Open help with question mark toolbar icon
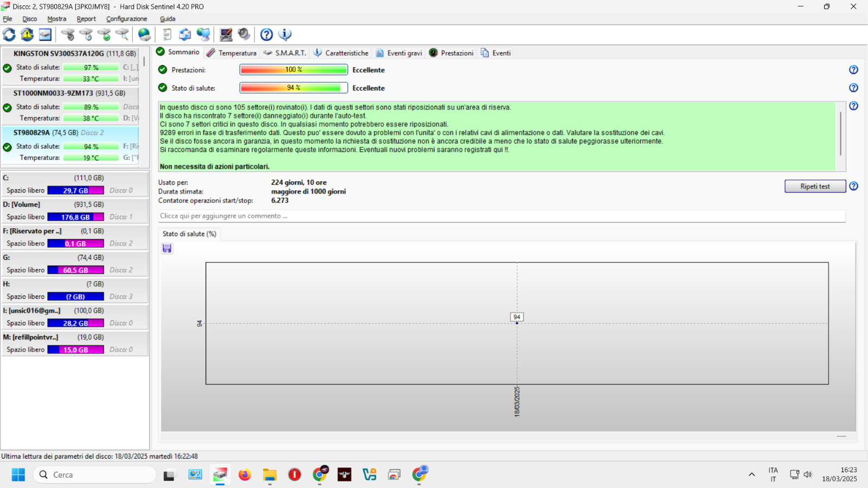Viewport: 868px width, 488px height. click(266, 35)
